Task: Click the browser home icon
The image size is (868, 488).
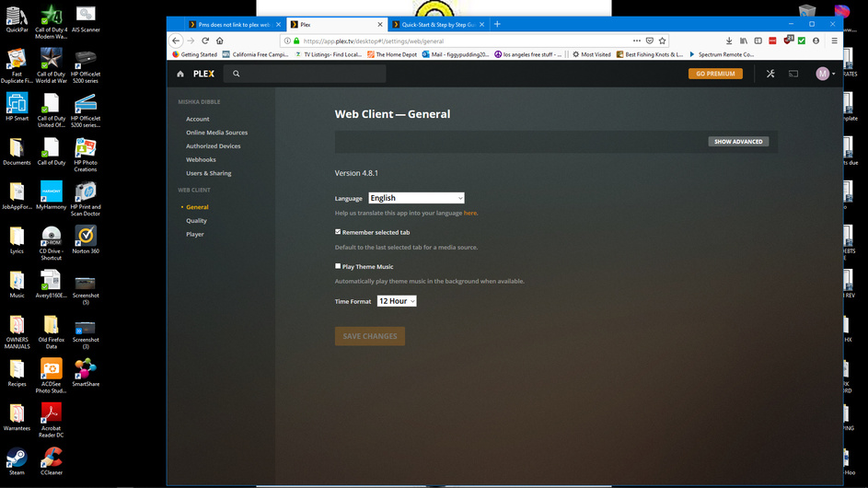Action: coord(220,41)
